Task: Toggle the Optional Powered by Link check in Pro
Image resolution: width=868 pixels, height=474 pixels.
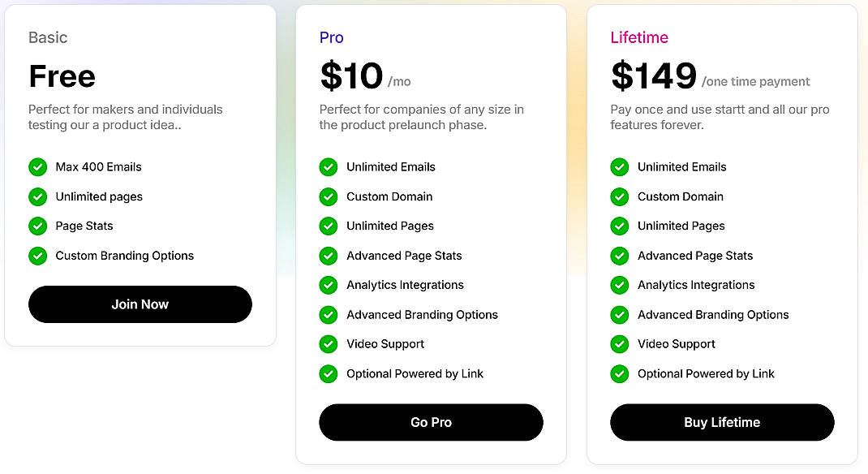Action: coord(329,373)
